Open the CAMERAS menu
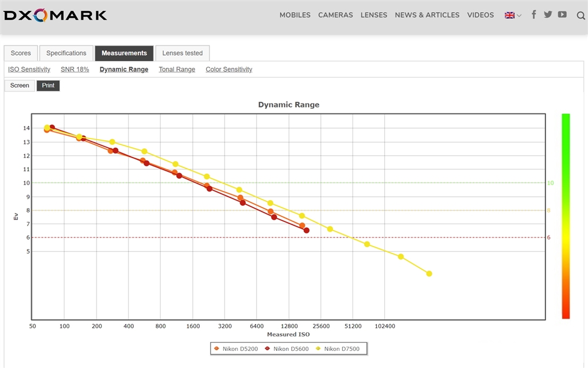The width and height of the screenshot is (588, 368). (x=335, y=15)
